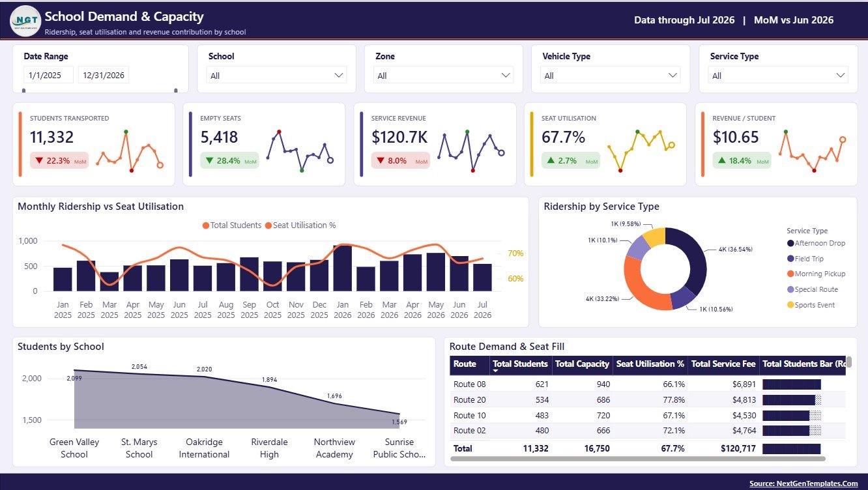Click the Sports Event donut slice 9.58%
The image size is (868, 490).
[654, 237]
